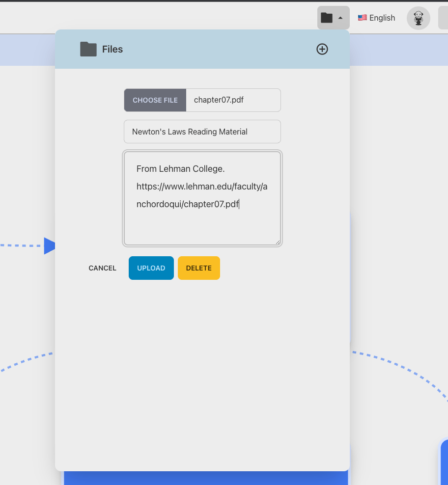Click the selected file name chapter07.pdf
This screenshot has width=448, height=485.
pos(219,100)
